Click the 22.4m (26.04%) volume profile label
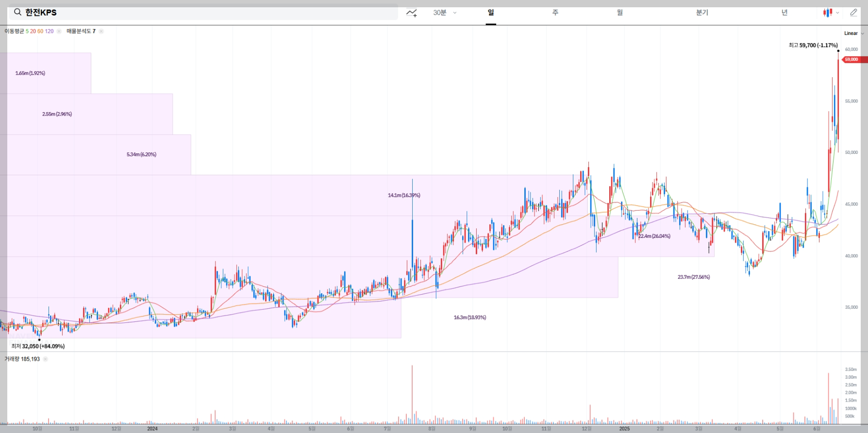Image resolution: width=868 pixels, height=433 pixels. [654, 236]
